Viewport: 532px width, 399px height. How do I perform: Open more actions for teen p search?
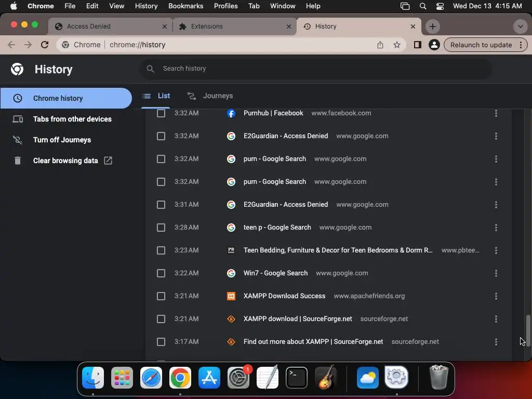pyautogui.click(x=496, y=228)
